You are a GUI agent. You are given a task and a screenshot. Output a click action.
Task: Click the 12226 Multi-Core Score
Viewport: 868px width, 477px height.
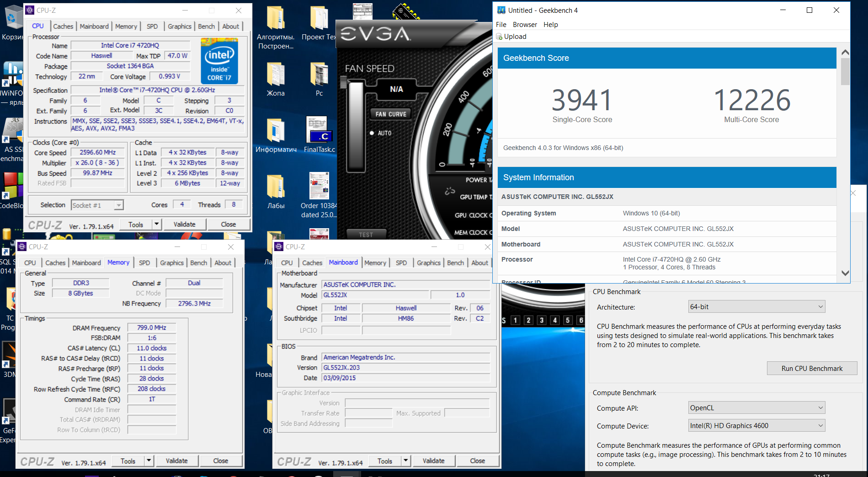click(x=752, y=100)
